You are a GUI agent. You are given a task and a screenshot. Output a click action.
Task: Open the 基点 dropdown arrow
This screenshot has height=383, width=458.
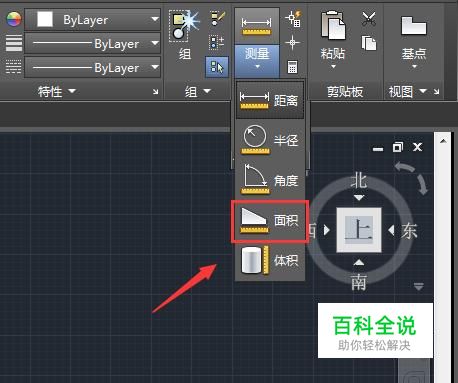[x=414, y=66]
